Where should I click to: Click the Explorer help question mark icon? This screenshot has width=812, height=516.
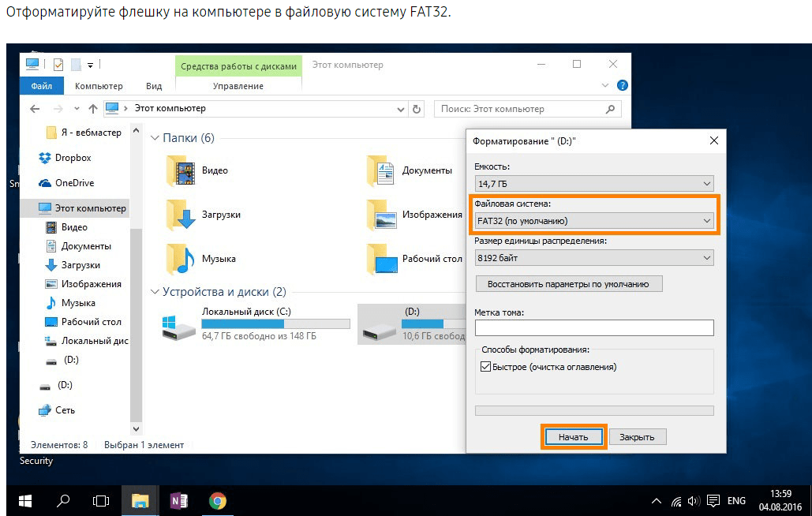[x=622, y=85]
